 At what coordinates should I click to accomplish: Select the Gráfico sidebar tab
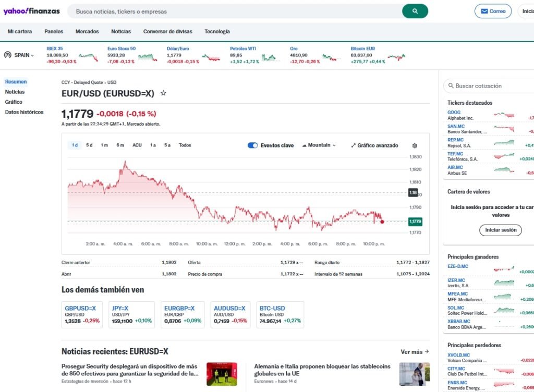coord(14,102)
